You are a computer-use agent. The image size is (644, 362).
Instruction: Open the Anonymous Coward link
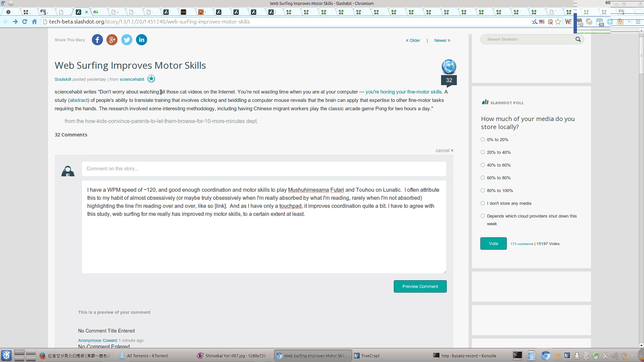[x=98, y=341]
